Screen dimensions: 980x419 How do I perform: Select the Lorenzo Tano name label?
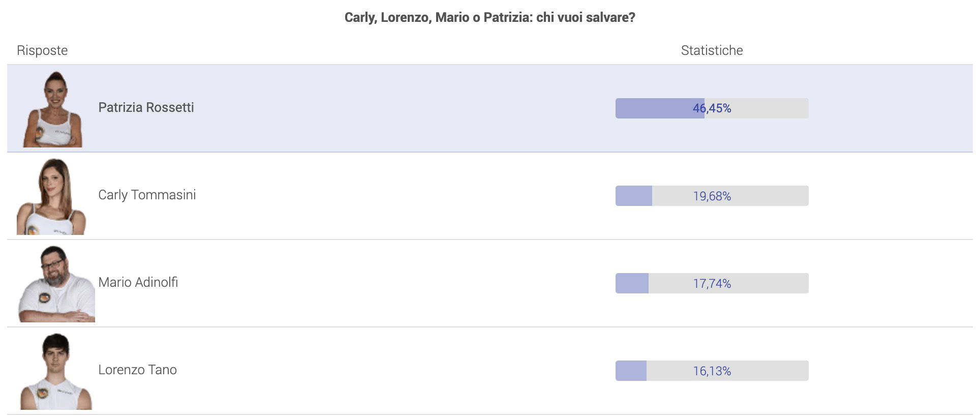137,370
